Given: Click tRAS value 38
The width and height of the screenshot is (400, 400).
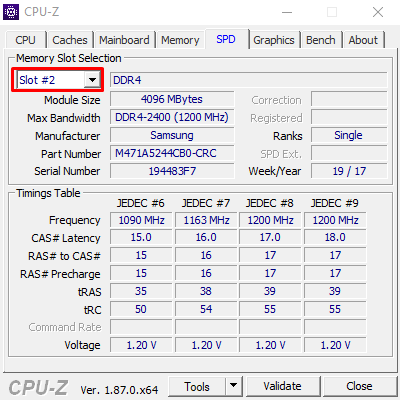Looking at the screenshot, I should click(206, 292).
